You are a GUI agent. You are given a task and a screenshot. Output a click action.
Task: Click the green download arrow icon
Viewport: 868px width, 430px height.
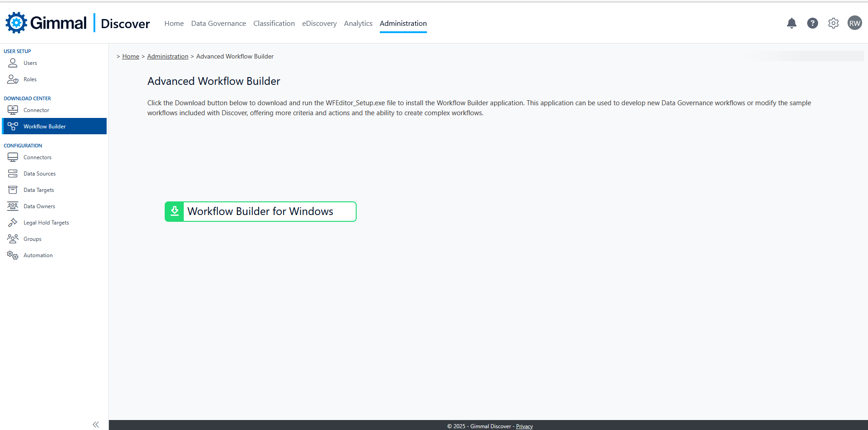(x=174, y=211)
